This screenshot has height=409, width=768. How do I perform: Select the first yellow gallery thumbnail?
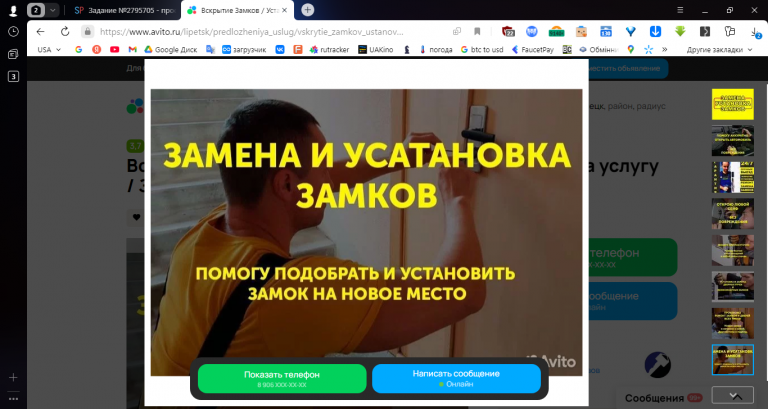[733, 104]
